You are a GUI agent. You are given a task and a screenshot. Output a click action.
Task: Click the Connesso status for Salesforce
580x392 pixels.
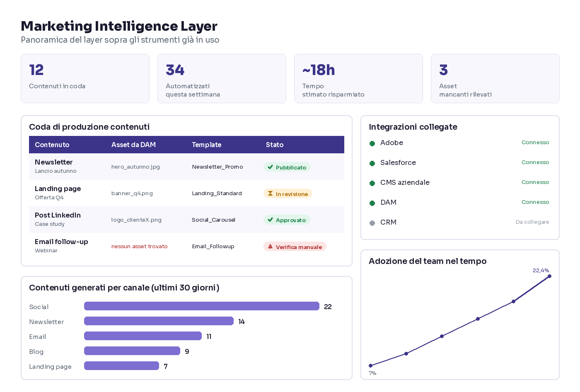(535, 162)
